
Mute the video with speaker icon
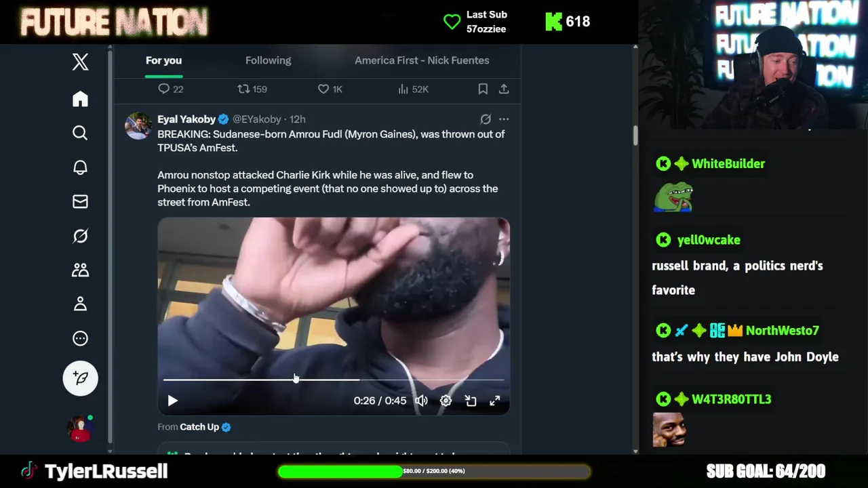coord(421,401)
